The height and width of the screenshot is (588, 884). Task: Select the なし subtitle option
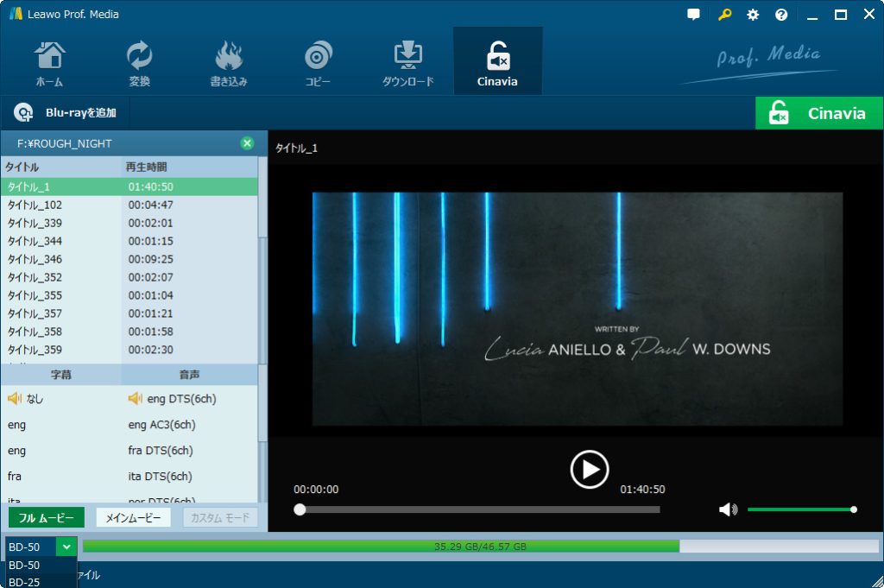[x=61, y=399]
